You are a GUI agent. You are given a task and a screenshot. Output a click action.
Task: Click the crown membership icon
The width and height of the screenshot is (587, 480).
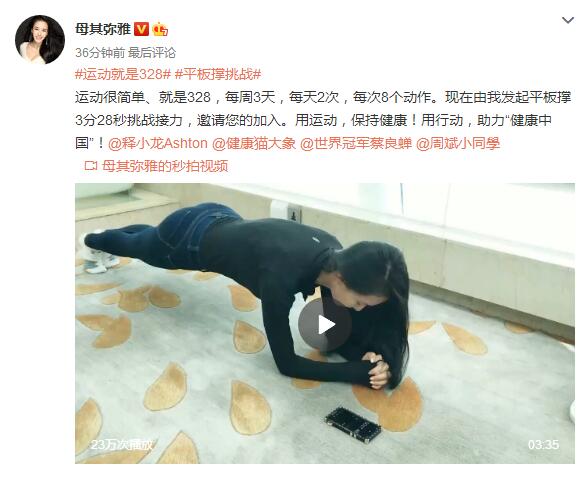pos(160,29)
